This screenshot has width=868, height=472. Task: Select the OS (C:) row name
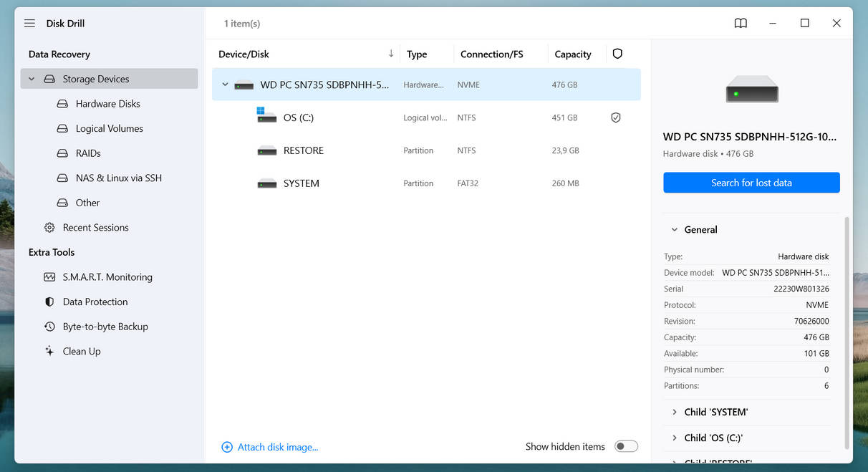(299, 117)
